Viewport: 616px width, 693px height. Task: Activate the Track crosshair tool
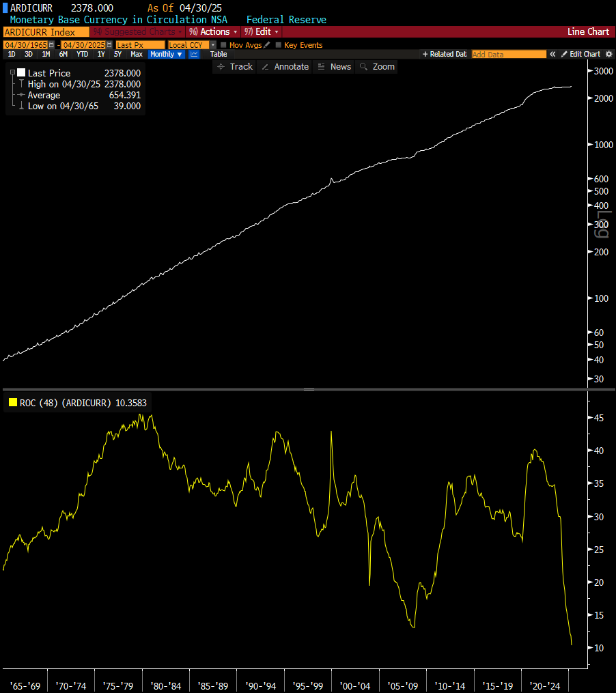click(234, 67)
